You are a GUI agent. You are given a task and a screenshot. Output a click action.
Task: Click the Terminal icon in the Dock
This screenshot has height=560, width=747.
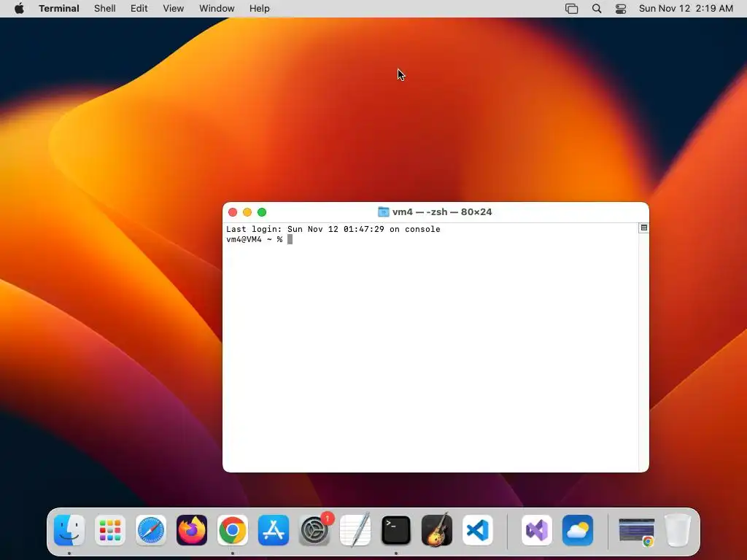coord(396,530)
